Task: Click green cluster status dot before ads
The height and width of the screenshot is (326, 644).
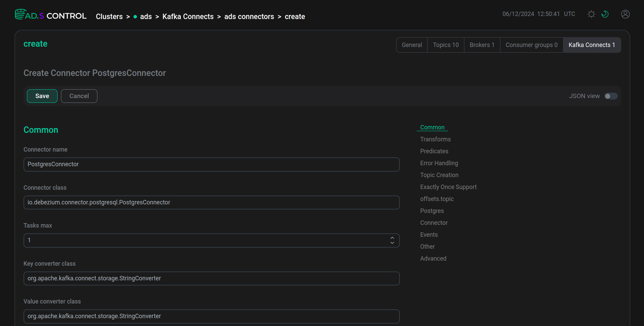Action: 135,17
